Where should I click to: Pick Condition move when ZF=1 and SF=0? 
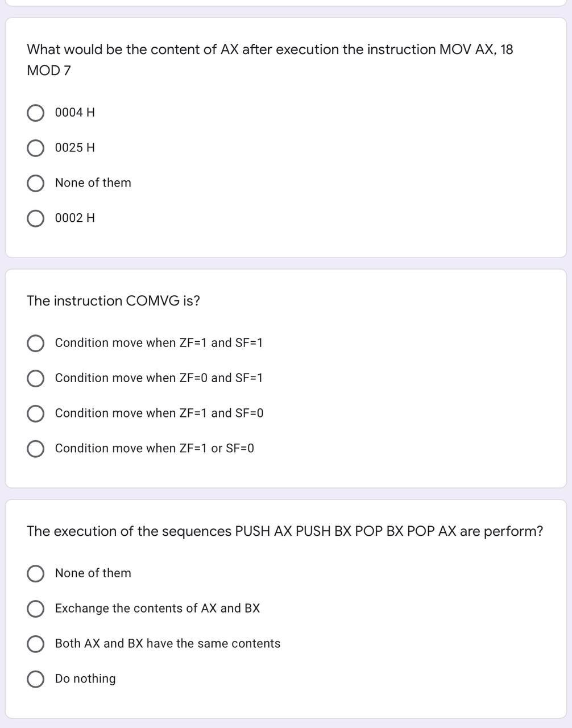(x=36, y=413)
